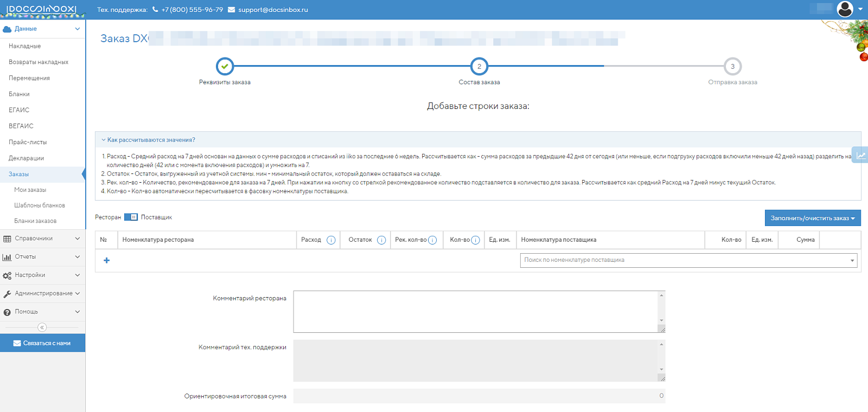
Task: Open the supplier nomenclature search combo box
Action: click(x=688, y=260)
